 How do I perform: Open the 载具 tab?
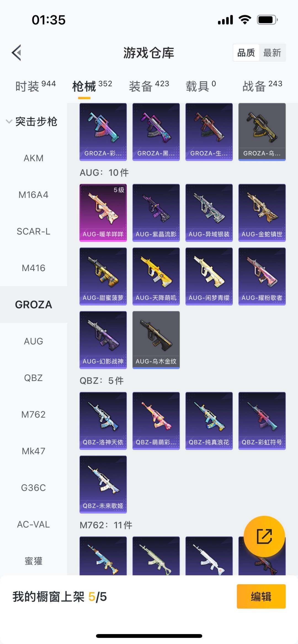pos(201,86)
